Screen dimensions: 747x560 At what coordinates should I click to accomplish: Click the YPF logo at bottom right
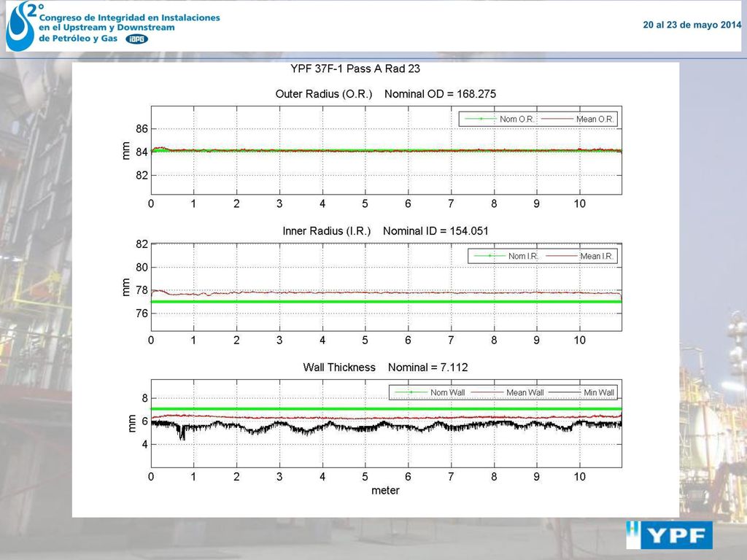(x=670, y=535)
